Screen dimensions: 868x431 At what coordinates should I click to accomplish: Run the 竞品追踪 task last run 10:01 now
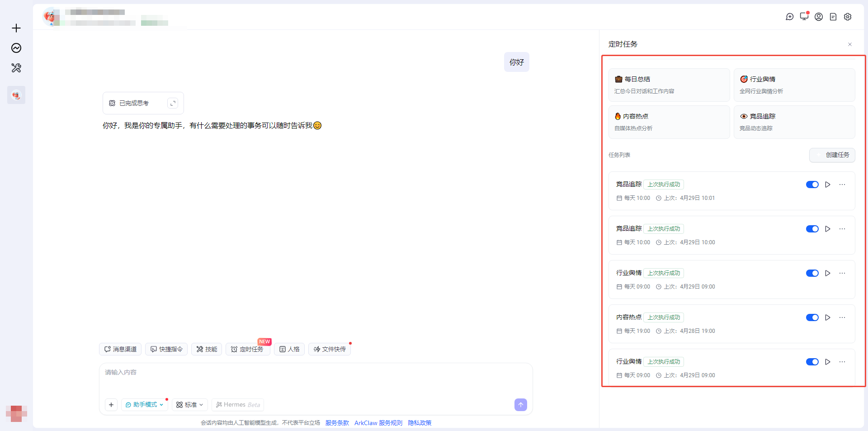[x=828, y=185]
